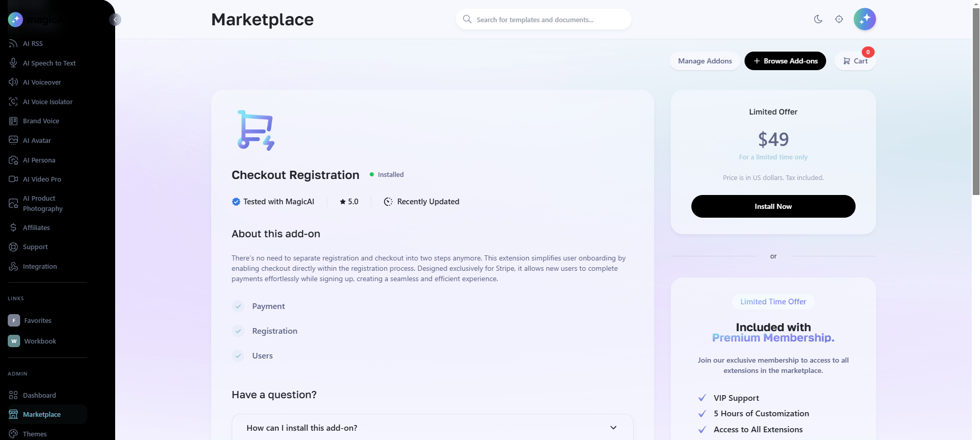Toggle dark mode with the moon icon

[x=818, y=19]
